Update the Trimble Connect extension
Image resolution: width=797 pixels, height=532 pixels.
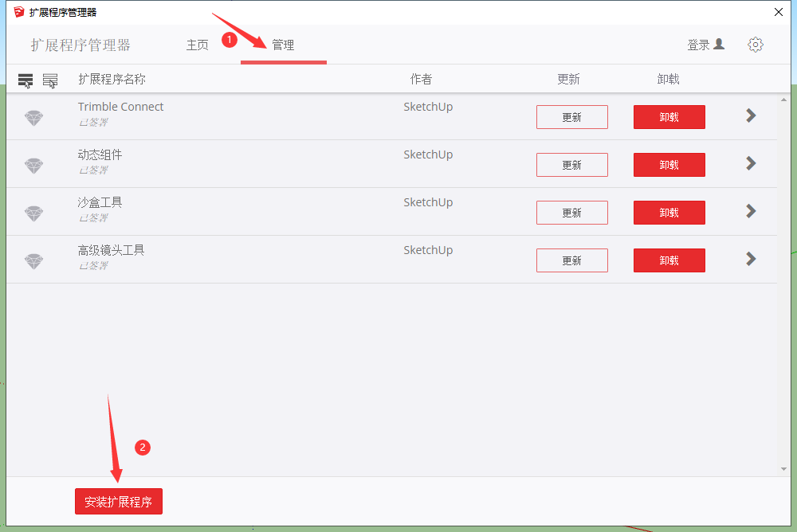coord(571,117)
